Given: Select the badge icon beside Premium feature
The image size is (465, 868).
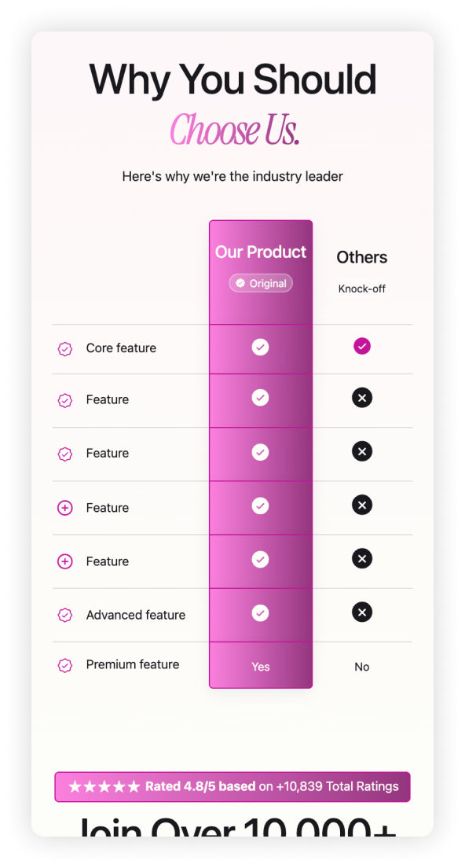Looking at the screenshot, I should click(x=65, y=665).
